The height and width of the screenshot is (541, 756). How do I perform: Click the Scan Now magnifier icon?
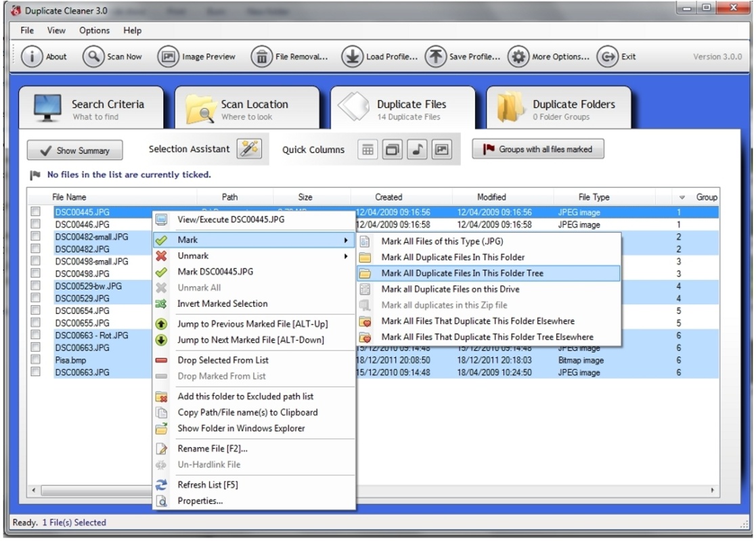coord(93,57)
